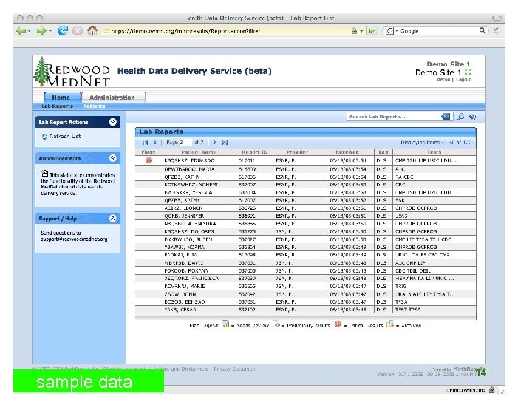Click Refresh List link
Image resolution: width=532 pixels, height=399 pixels.
point(65,136)
